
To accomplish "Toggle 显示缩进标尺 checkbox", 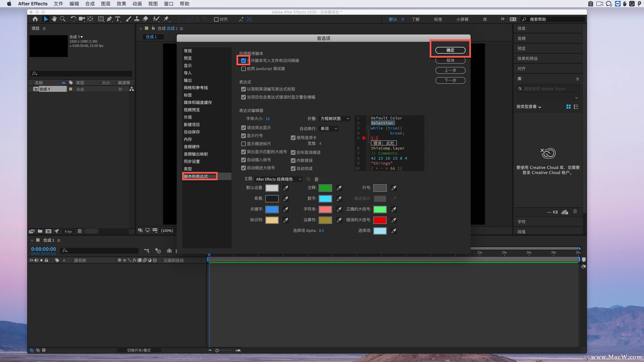I will click(244, 144).
